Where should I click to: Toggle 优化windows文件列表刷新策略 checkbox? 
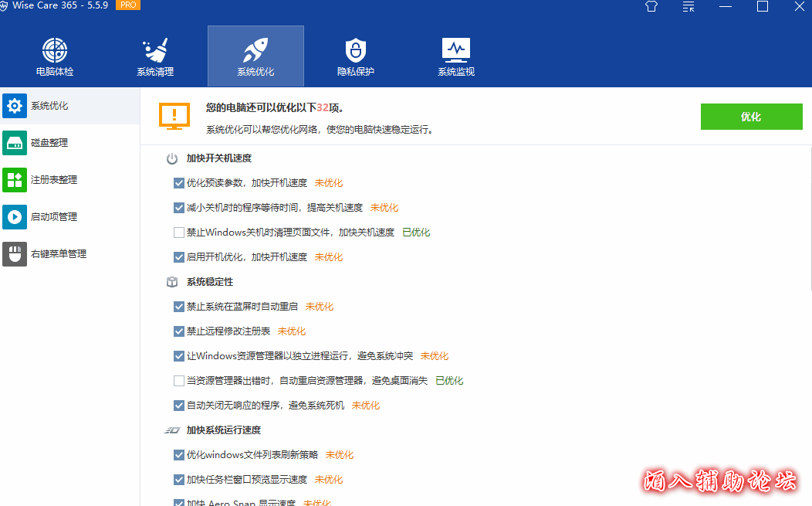pos(179,455)
